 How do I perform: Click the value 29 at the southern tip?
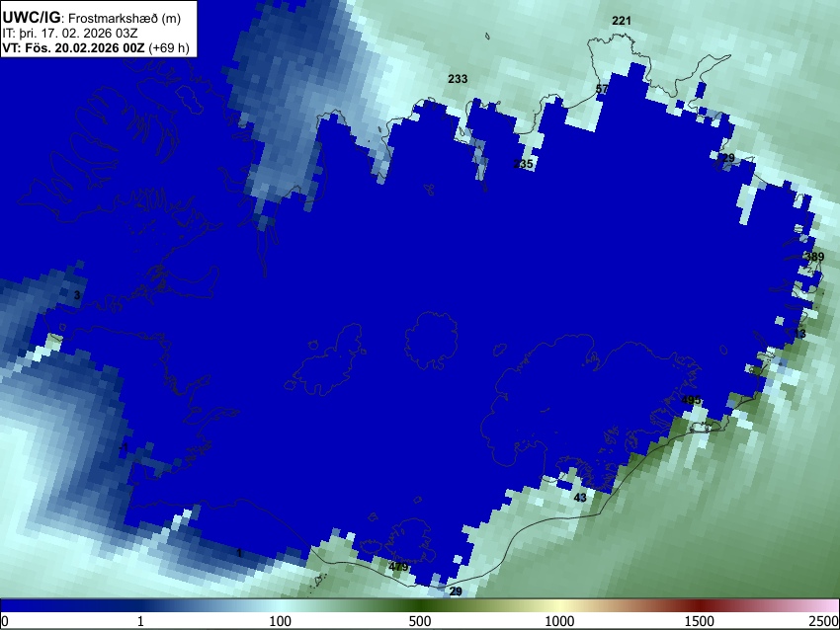point(456,591)
